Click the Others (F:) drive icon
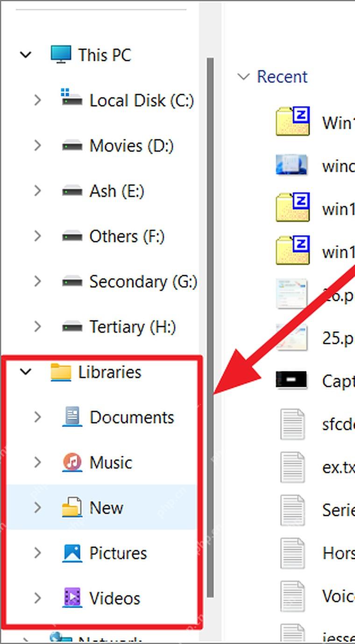The height and width of the screenshot is (644, 355). point(72,237)
